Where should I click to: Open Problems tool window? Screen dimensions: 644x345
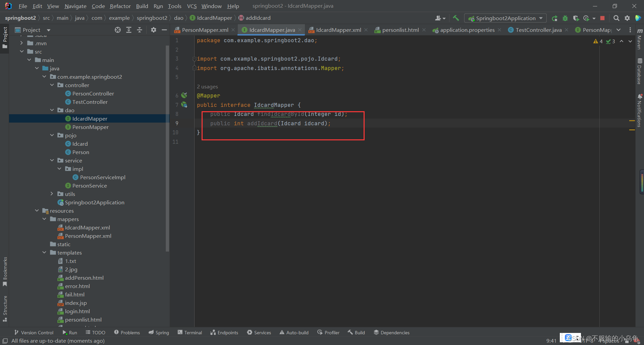point(127,332)
